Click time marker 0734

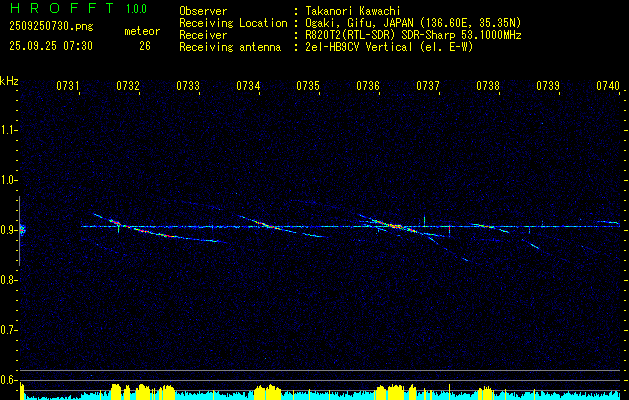(248, 86)
